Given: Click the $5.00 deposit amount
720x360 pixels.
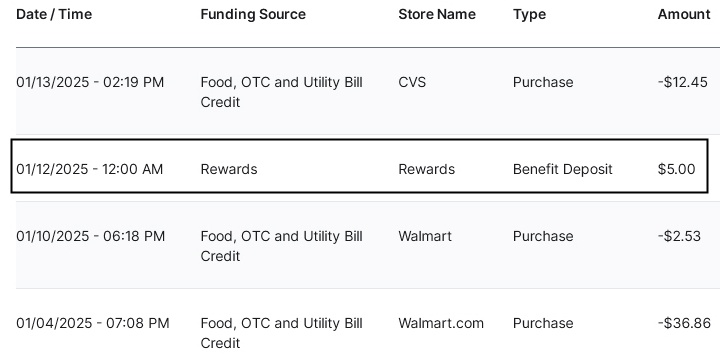Looking at the screenshot, I should click(676, 169).
